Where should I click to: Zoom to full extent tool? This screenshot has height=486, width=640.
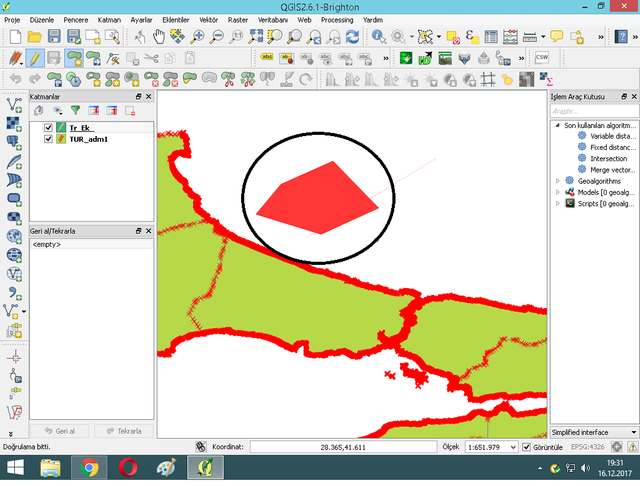256,37
